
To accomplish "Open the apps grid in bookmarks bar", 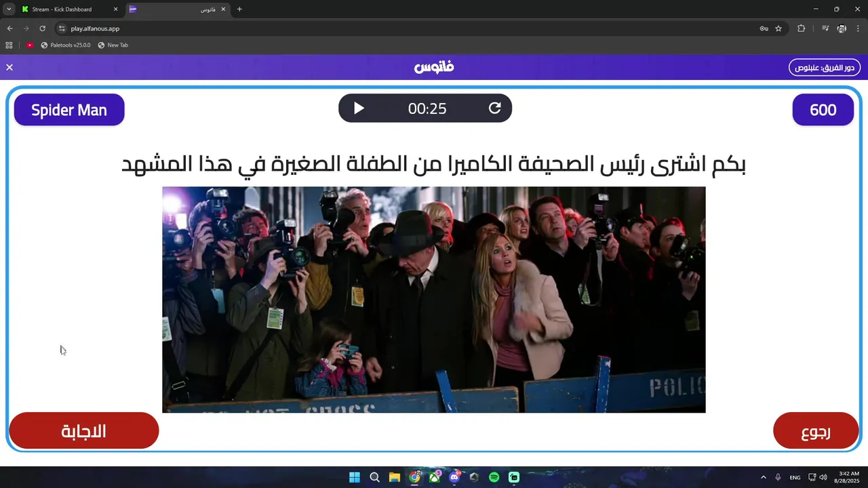I will pyautogui.click(x=9, y=45).
